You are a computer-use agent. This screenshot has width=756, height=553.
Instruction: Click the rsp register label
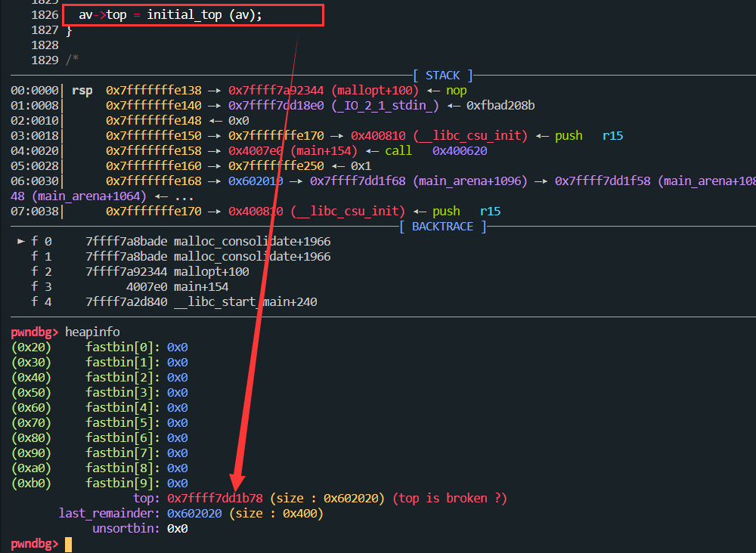coord(82,91)
